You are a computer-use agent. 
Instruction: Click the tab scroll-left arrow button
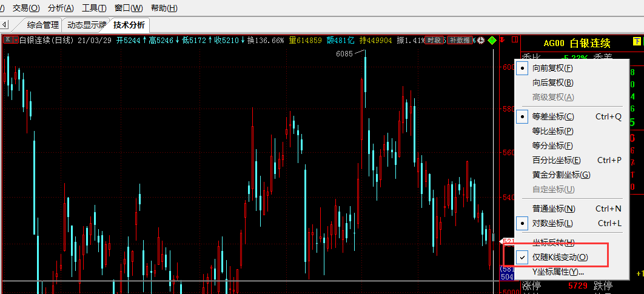pyautogui.click(x=4, y=25)
